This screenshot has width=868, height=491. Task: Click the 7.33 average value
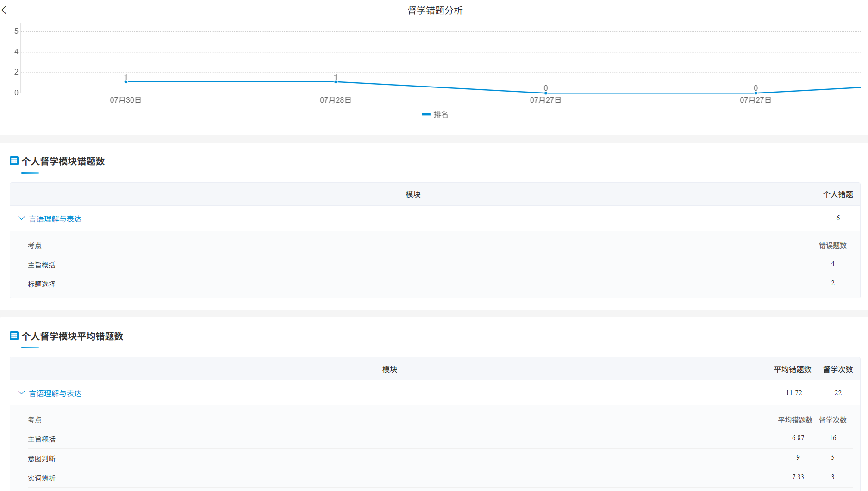pyautogui.click(x=798, y=477)
